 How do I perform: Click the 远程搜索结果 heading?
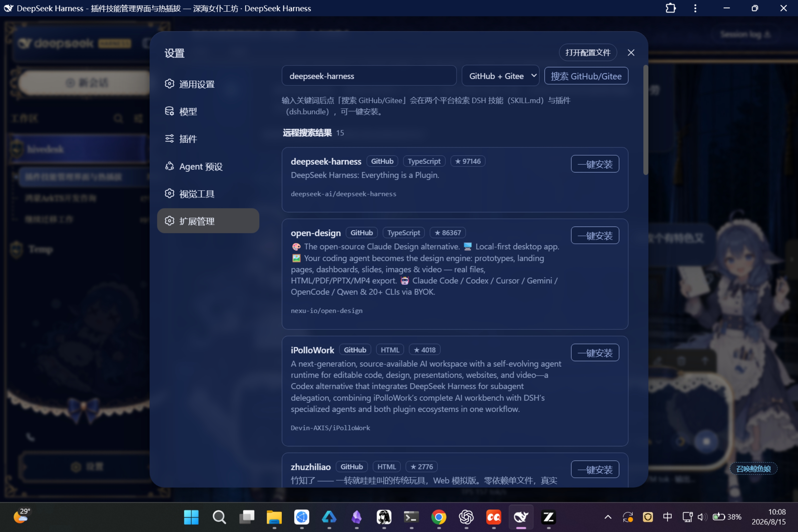point(307,133)
